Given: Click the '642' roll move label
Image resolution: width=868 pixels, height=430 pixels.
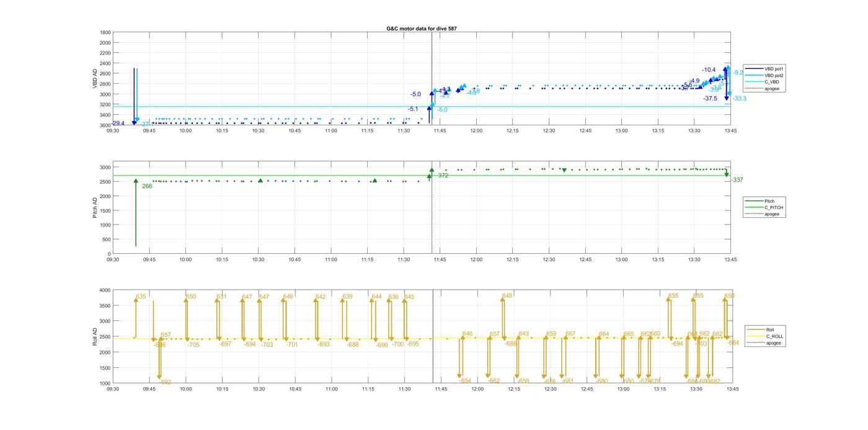Looking at the screenshot, I should click(320, 297).
